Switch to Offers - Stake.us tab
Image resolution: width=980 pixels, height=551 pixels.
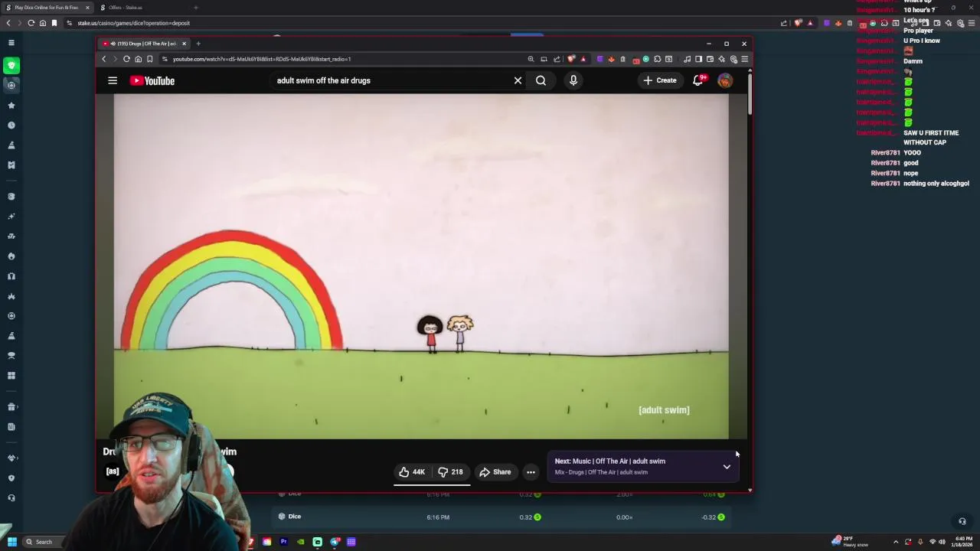pos(126,8)
